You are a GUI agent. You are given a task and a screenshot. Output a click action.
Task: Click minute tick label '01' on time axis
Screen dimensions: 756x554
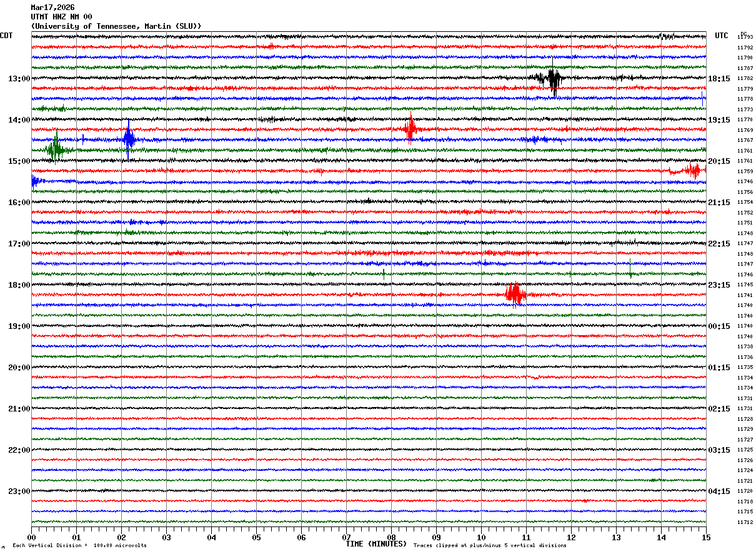click(x=76, y=537)
